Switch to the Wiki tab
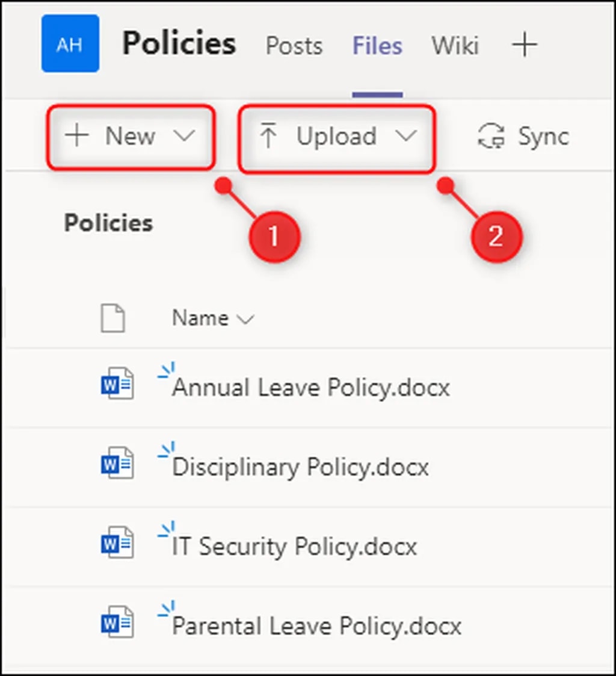Viewport: 616px width, 676px height. (x=455, y=46)
